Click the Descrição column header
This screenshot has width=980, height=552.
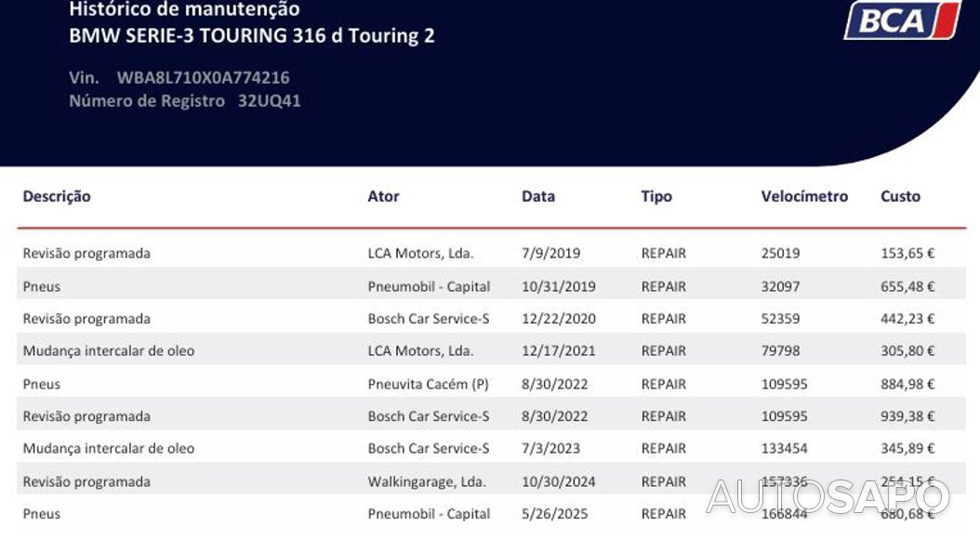click(57, 196)
